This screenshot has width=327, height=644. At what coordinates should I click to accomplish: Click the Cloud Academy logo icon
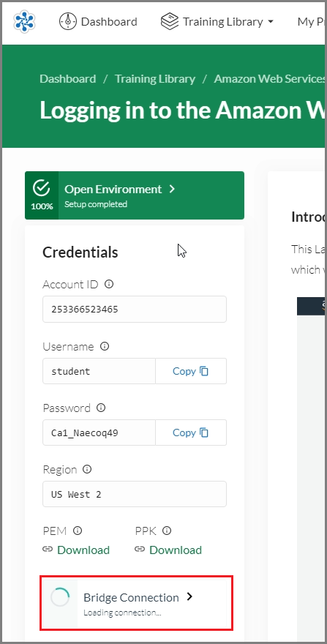[x=24, y=21]
